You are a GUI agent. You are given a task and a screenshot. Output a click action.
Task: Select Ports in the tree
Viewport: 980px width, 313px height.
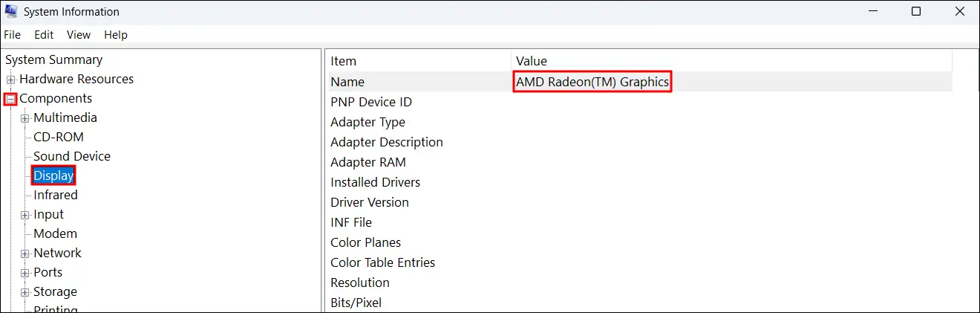coord(48,272)
